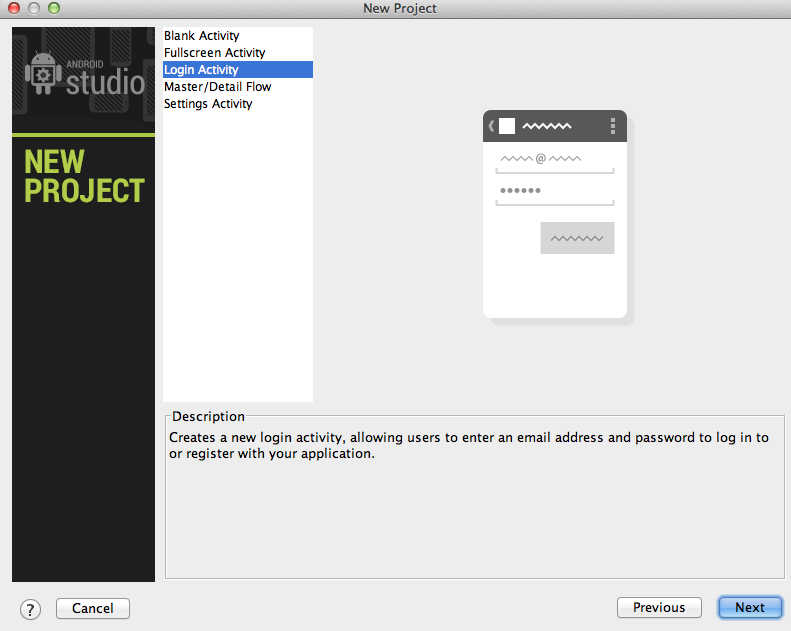This screenshot has width=791, height=631.
Task: Choose Master/Detail Flow template
Action: pyautogui.click(x=238, y=87)
